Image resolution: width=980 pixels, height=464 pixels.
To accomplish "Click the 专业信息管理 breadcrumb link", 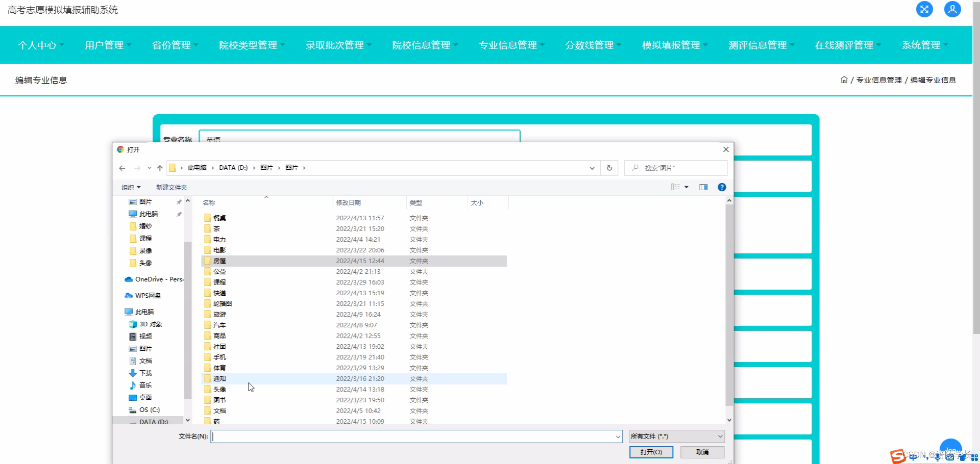I will point(879,80).
